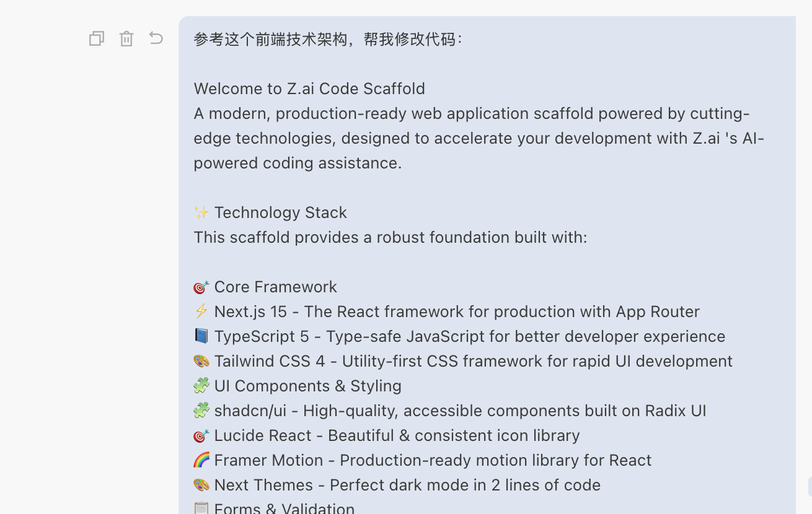
Task: Click the "UI Components & Styling" section title
Action: click(x=307, y=386)
